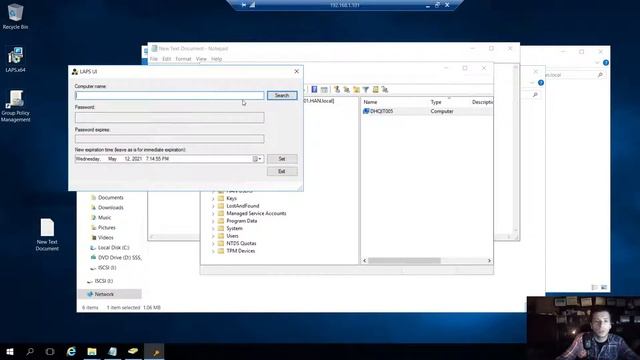Open Notepad View menu
The width and height of the screenshot is (640, 360).
[201, 59]
